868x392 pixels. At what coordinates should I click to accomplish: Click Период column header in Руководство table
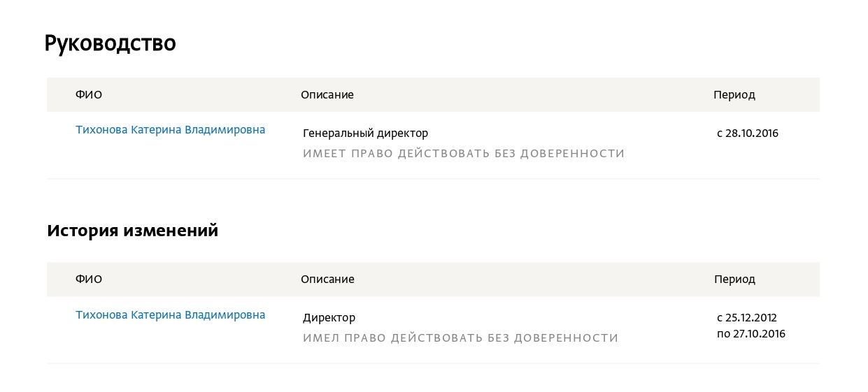coord(734,95)
